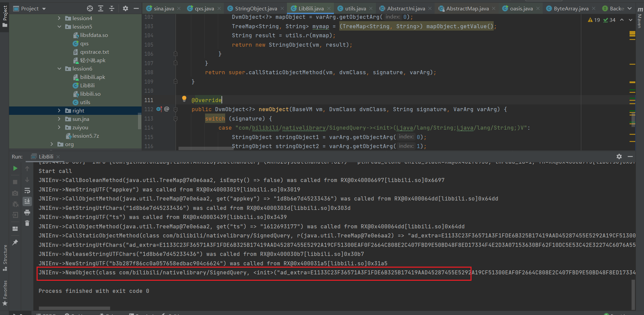Open the Favorites tool window

tap(5, 293)
